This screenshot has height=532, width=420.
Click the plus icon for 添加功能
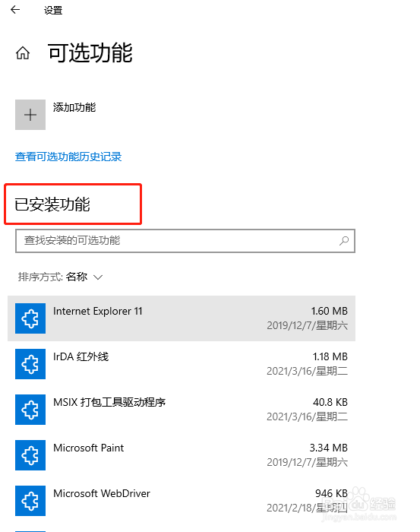point(30,115)
